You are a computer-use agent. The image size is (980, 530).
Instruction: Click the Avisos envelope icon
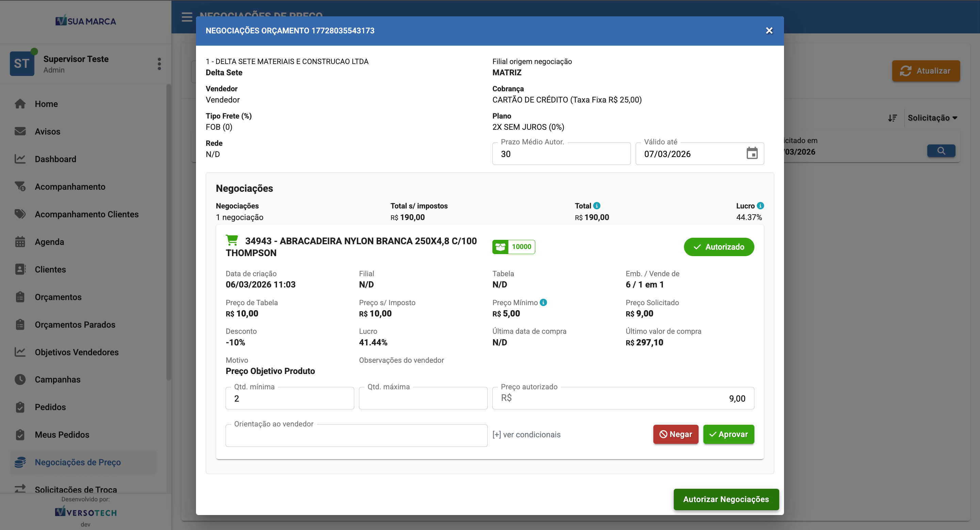[x=20, y=131]
